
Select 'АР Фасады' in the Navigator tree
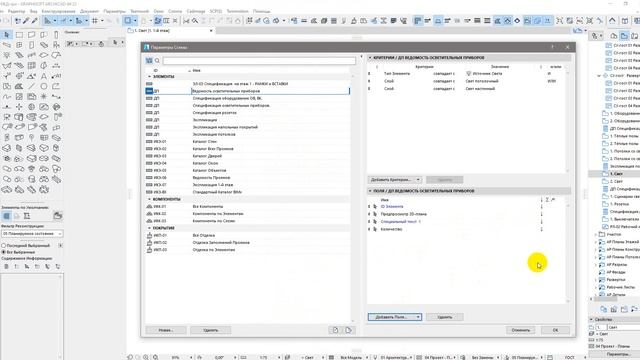616,272
